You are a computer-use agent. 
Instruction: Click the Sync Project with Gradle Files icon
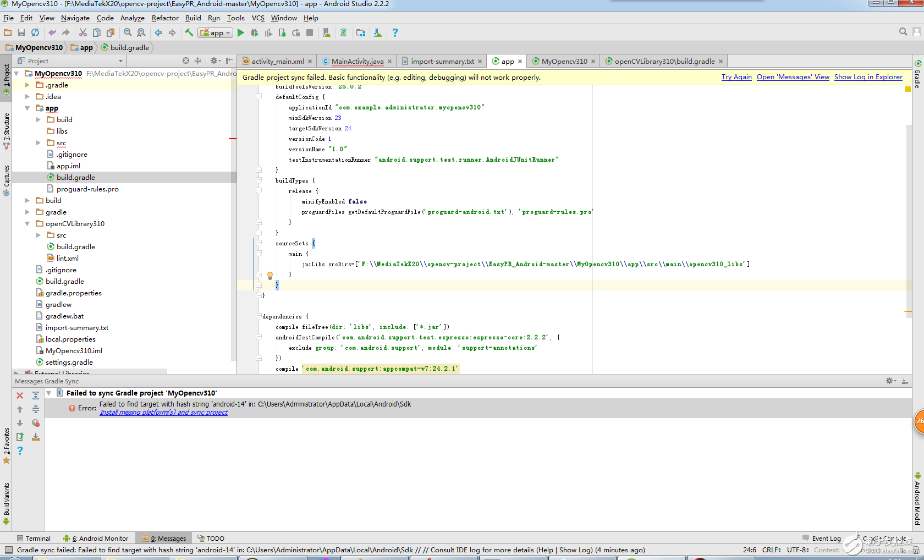click(x=343, y=33)
